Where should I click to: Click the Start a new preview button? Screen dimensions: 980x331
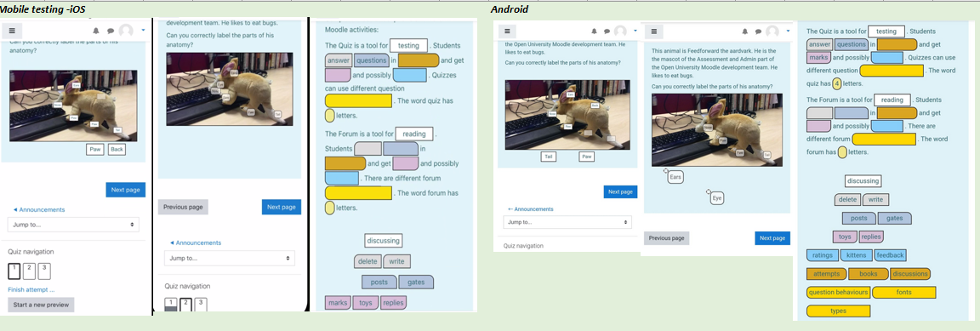pos(41,305)
